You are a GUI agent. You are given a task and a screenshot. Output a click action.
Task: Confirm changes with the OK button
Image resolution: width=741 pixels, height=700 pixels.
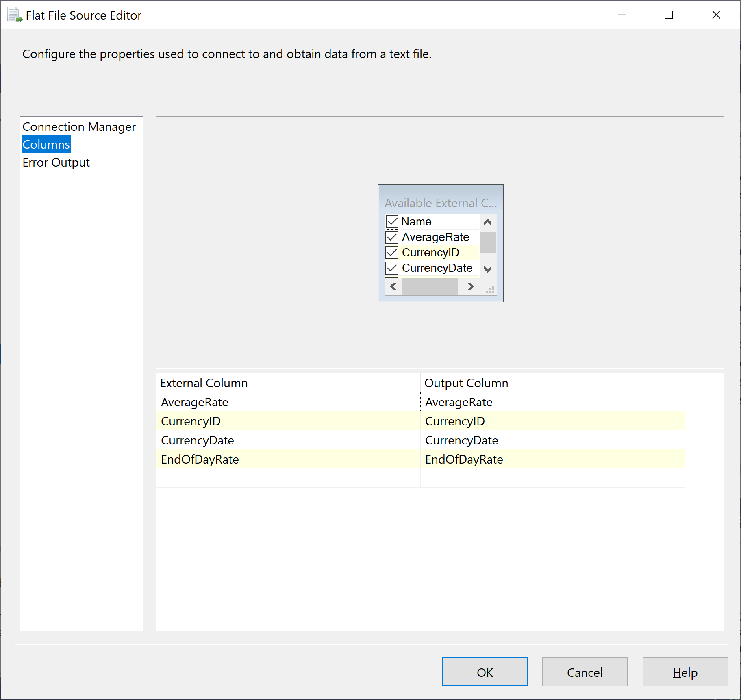click(484, 672)
